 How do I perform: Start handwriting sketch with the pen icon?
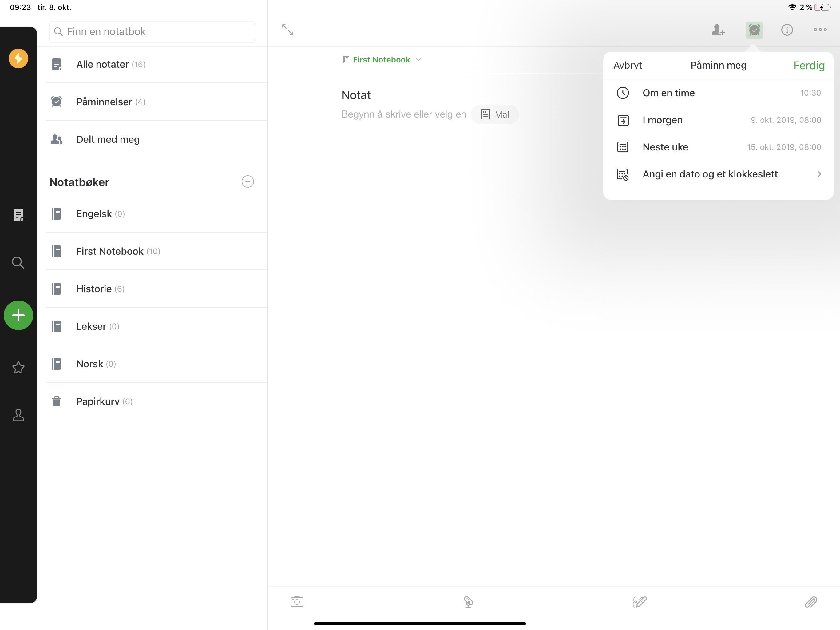coord(640,602)
